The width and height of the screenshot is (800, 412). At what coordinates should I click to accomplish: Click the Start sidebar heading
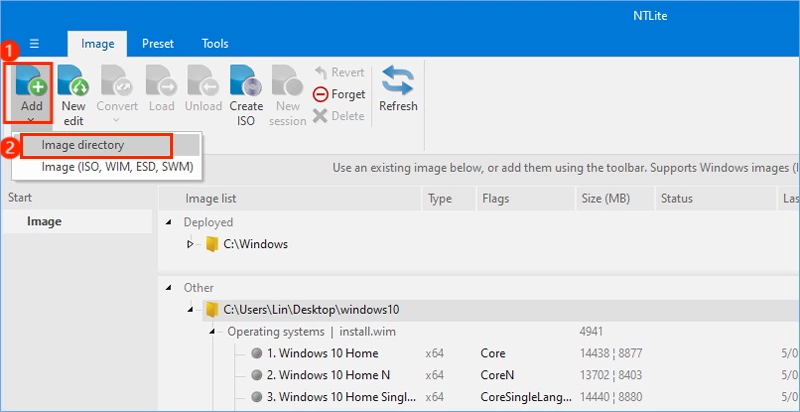[x=20, y=198]
